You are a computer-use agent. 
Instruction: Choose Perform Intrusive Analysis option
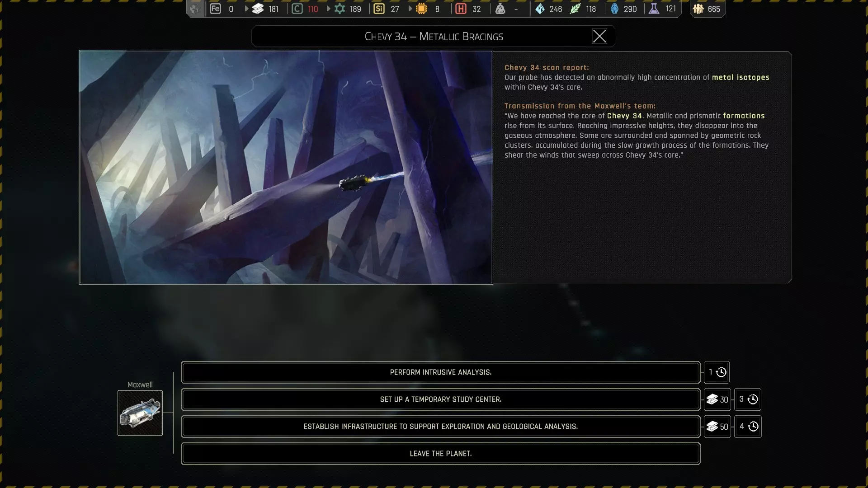[x=440, y=372]
